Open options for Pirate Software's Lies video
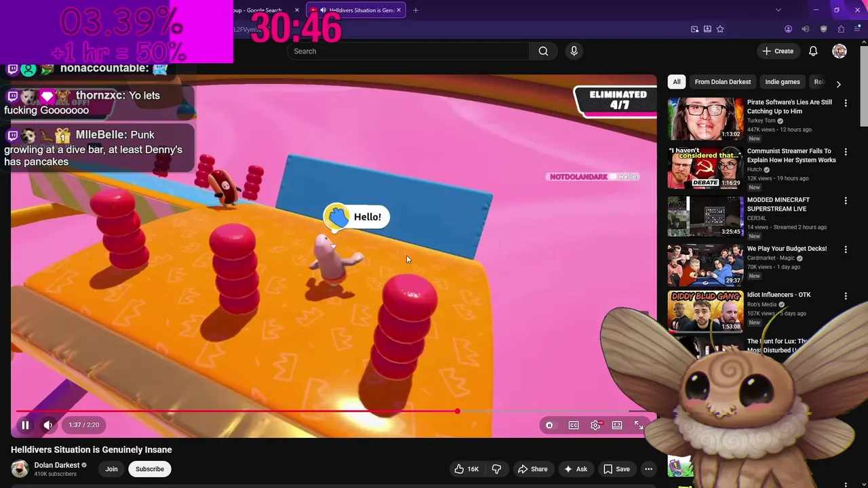The height and width of the screenshot is (488, 868). click(846, 103)
